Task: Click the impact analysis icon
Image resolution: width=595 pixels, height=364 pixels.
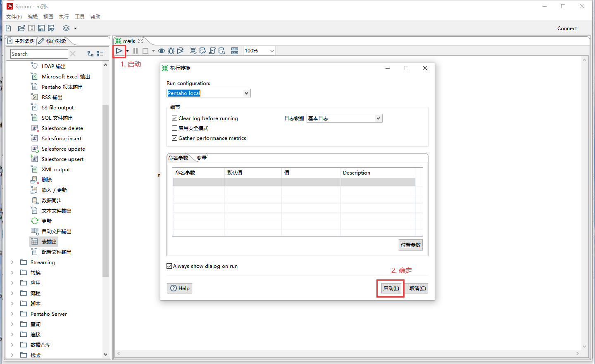Action: point(203,51)
